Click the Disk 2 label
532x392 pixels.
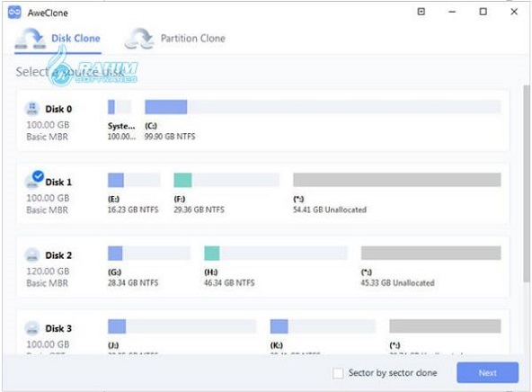click(x=58, y=255)
